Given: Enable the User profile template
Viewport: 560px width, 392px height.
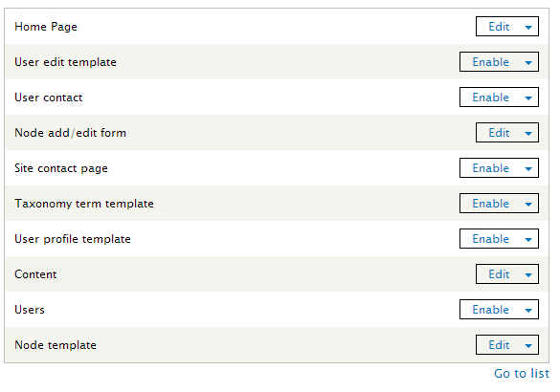Looking at the screenshot, I should click(x=490, y=239).
